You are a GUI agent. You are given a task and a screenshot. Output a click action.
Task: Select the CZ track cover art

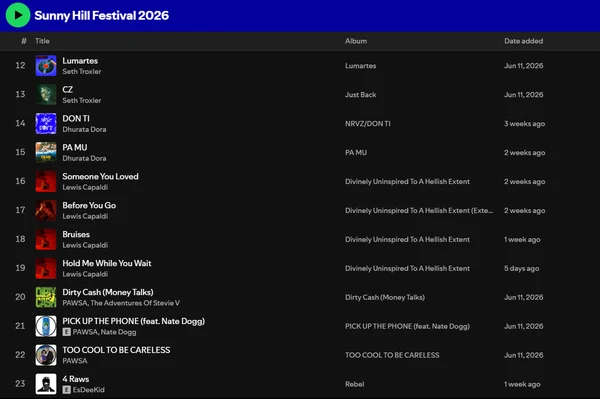(46, 94)
